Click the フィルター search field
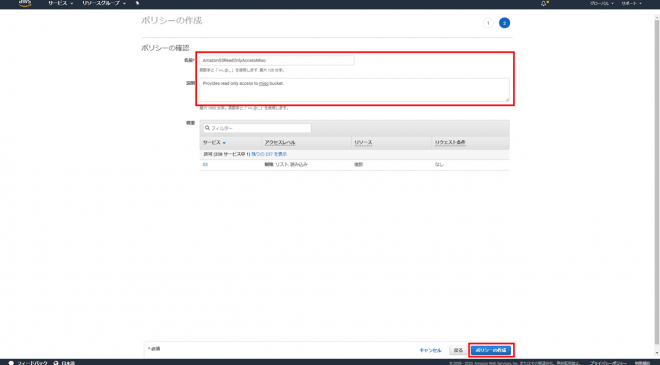660x365 pixels. [257, 128]
